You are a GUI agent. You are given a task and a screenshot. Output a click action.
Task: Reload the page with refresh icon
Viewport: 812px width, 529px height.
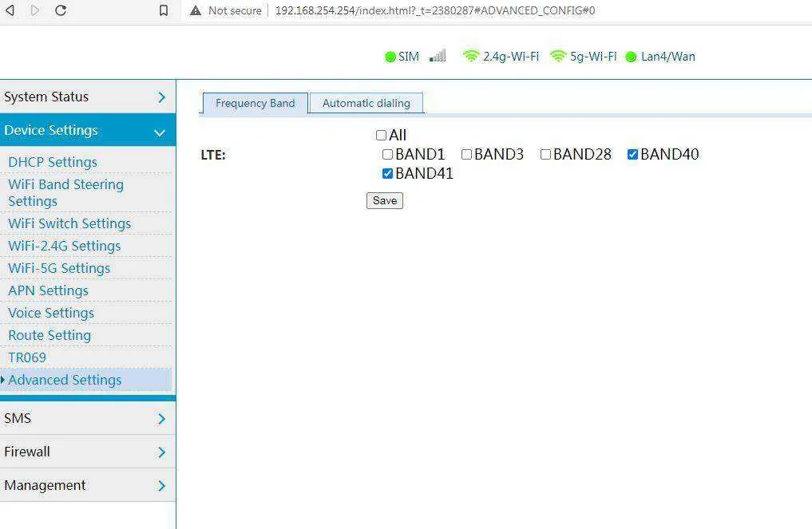click(x=61, y=10)
